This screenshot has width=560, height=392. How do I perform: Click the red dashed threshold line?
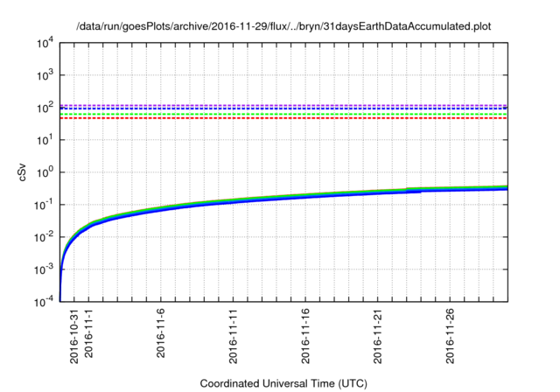(x=283, y=118)
